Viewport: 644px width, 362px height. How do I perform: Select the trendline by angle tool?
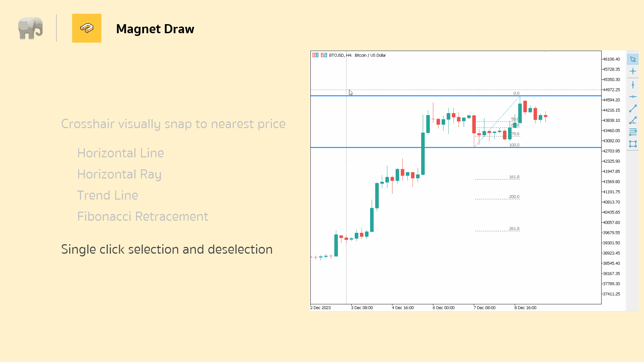tap(633, 120)
